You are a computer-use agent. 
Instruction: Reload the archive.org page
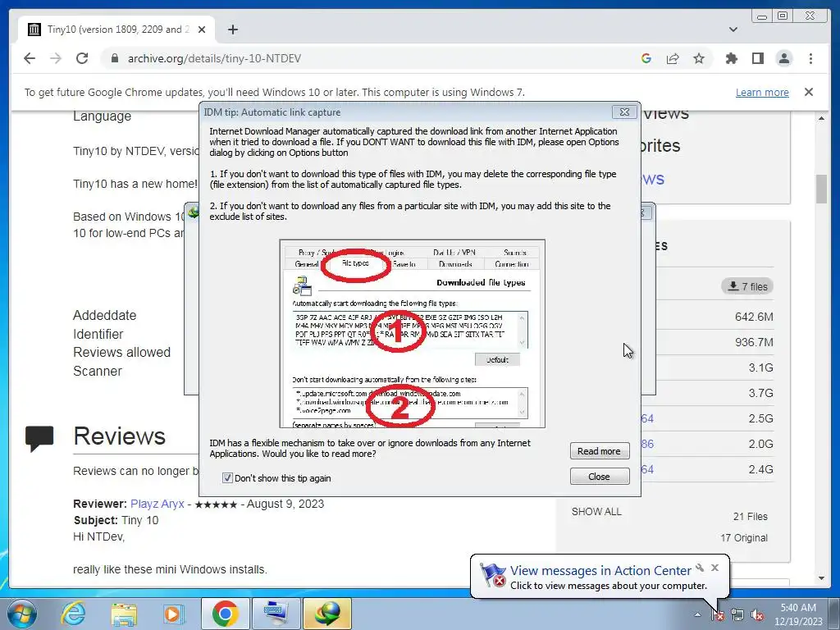tap(82, 58)
